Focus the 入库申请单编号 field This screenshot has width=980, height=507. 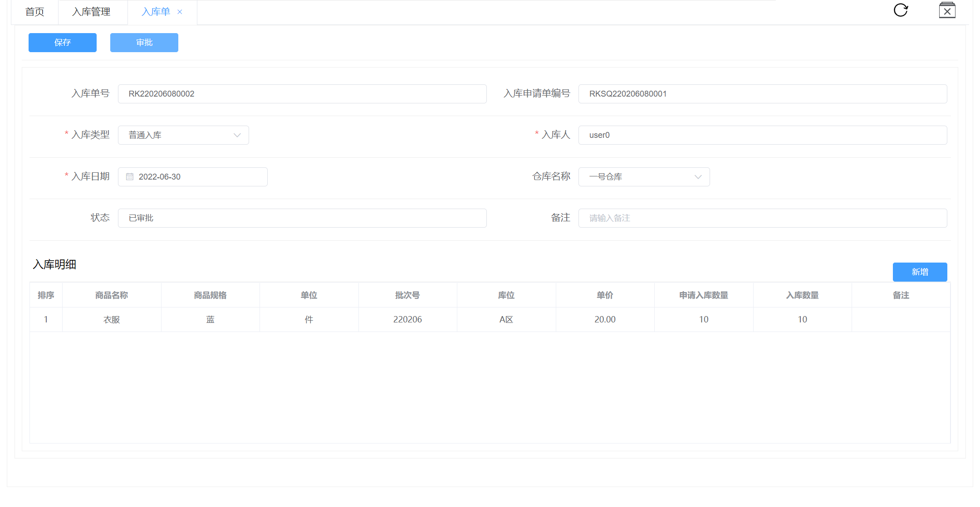[762, 94]
